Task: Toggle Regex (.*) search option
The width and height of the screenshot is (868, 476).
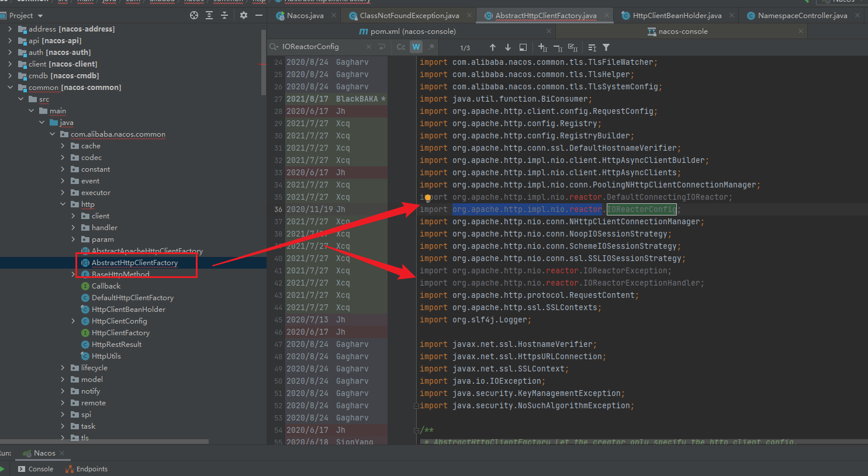Action: point(431,47)
